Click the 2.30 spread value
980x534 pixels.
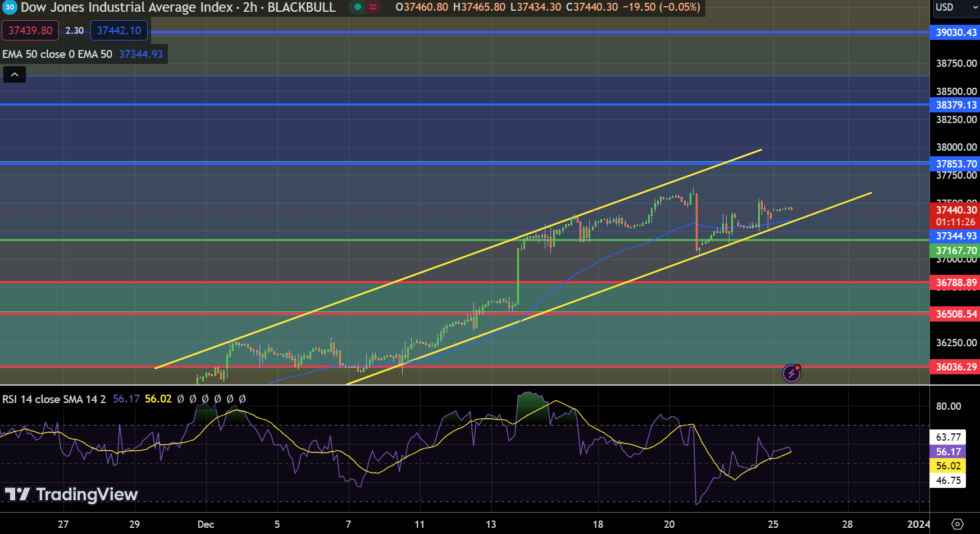(x=75, y=31)
